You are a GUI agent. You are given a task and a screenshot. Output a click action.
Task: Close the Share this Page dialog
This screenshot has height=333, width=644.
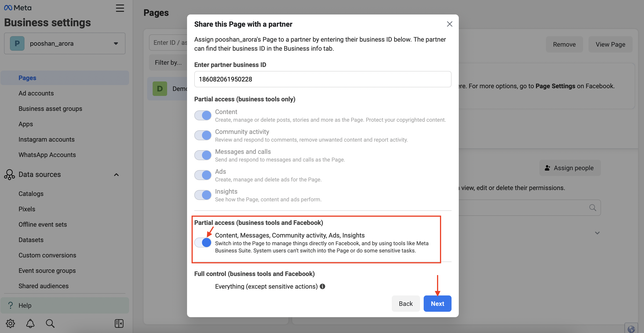pyautogui.click(x=449, y=24)
